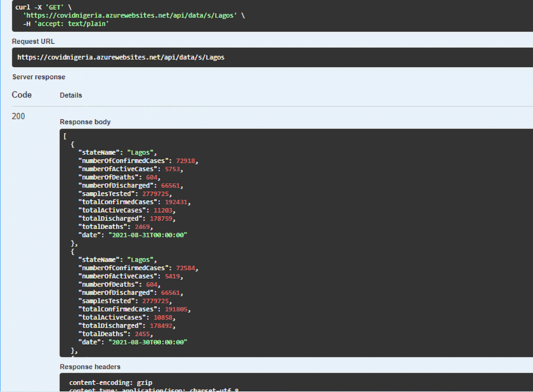Viewport: 533px width, 392px height.
Task: Click the date 2021-08-30T00:00:00
Action: [x=148, y=342]
